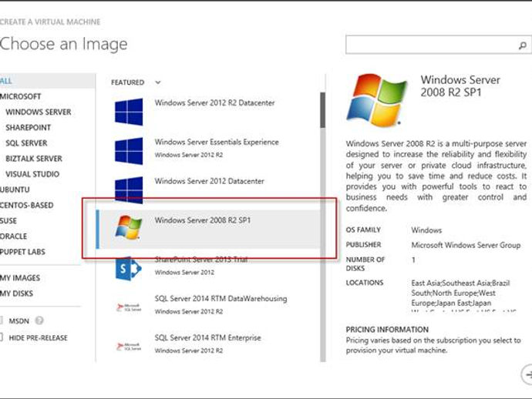Choose SQL Server 2014 RTM Enterprise
The width and height of the screenshot is (532, 399).
pyautogui.click(x=208, y=337)
